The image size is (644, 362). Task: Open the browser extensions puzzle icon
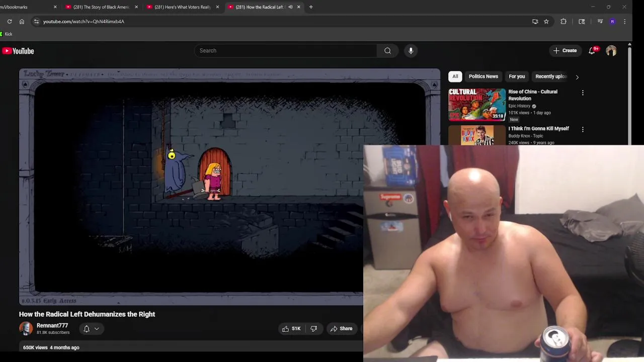click(563, 22)
